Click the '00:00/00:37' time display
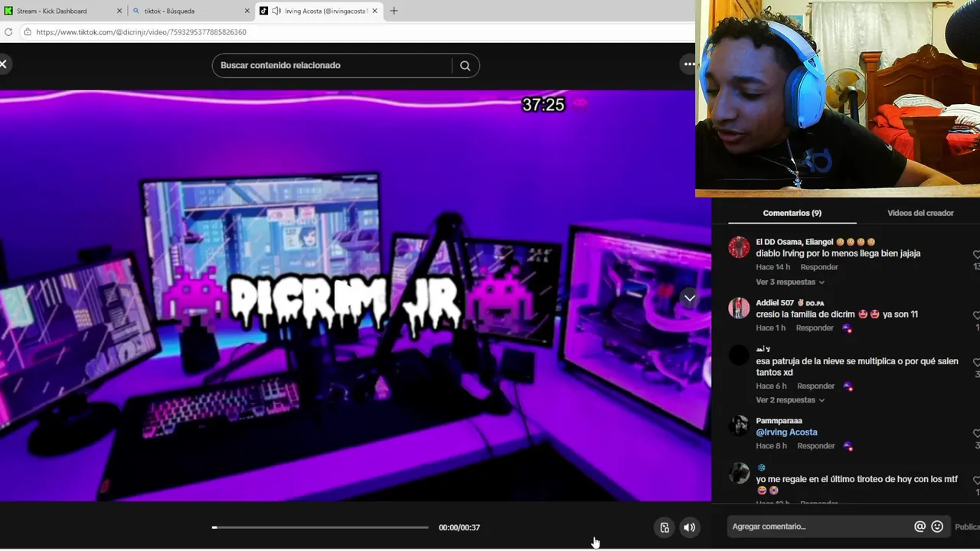This screenshot has height=551, width=980. coord(459,527)
